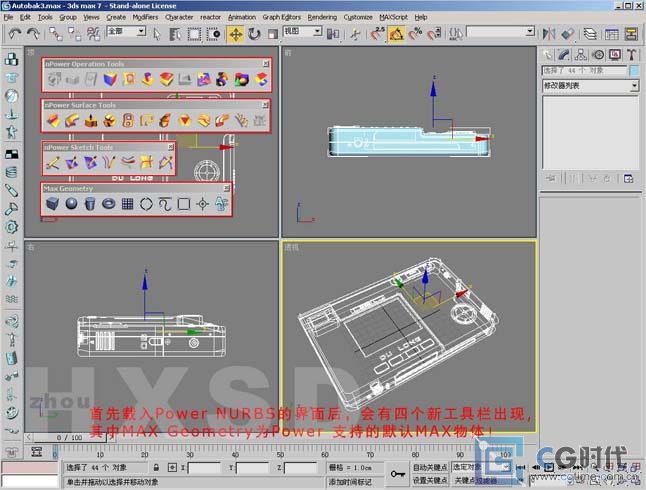Open the Rendering menu
Image resolution: width=646 pixels, height=490 pixels.
tap(322, 17)
